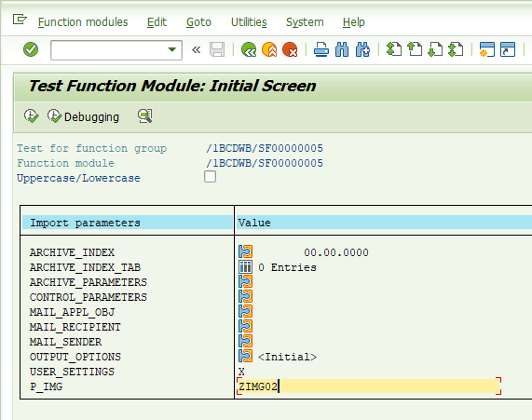The image size is (532, 420).
Task: Open the session menu icon at top-left
Action: [20, 20]
